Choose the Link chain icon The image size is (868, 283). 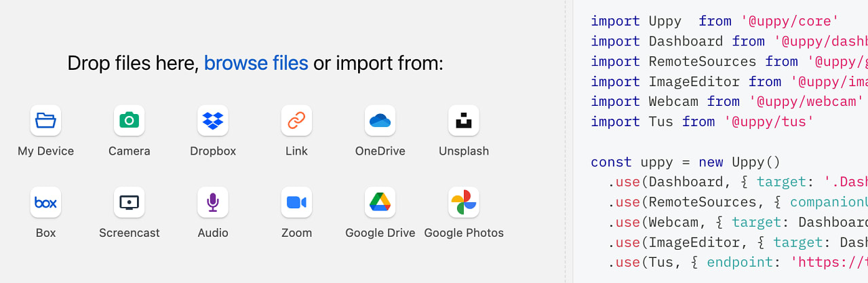tap(296, 121)
